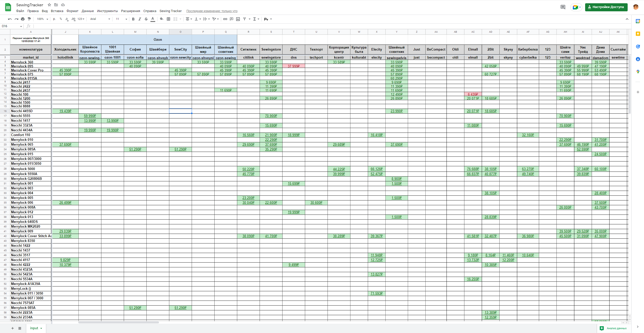This screenshot has height=333, width=644.
Task: Open the borders tool
Action: (x=168, y=19)
